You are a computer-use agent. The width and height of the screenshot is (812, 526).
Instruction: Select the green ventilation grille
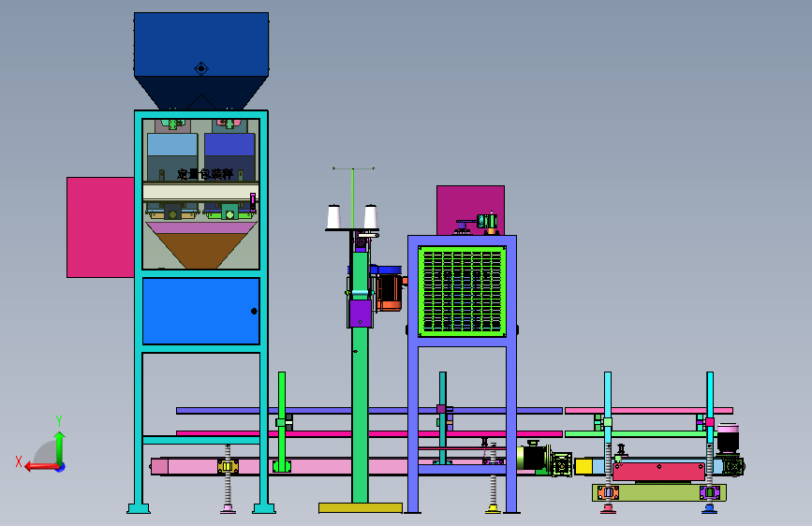[462, 291]
